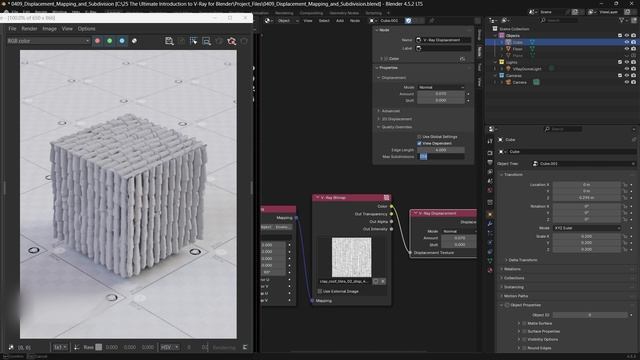Click the open image button on bitmap node

[376, 281]
